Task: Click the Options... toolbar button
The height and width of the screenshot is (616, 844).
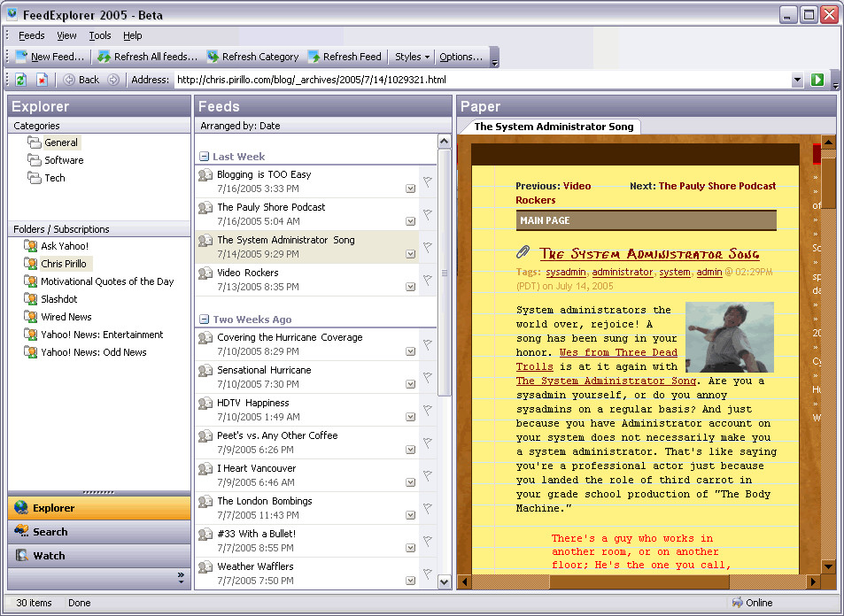Action: [461, 57]
